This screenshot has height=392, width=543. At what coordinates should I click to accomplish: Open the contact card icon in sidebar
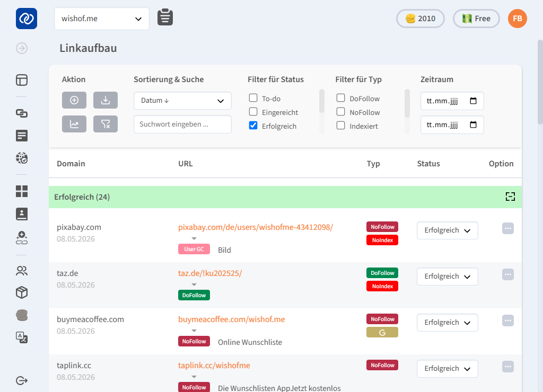(x=22, y=214)
